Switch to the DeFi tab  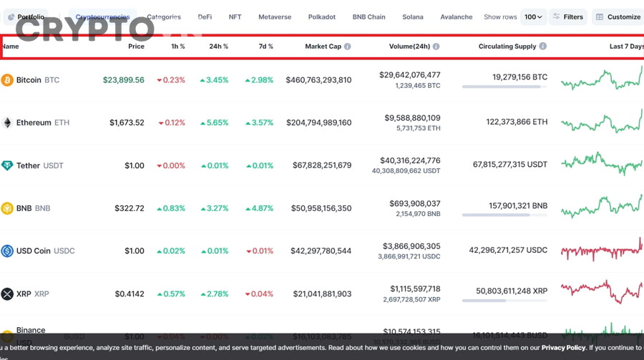tap(205, 17)
